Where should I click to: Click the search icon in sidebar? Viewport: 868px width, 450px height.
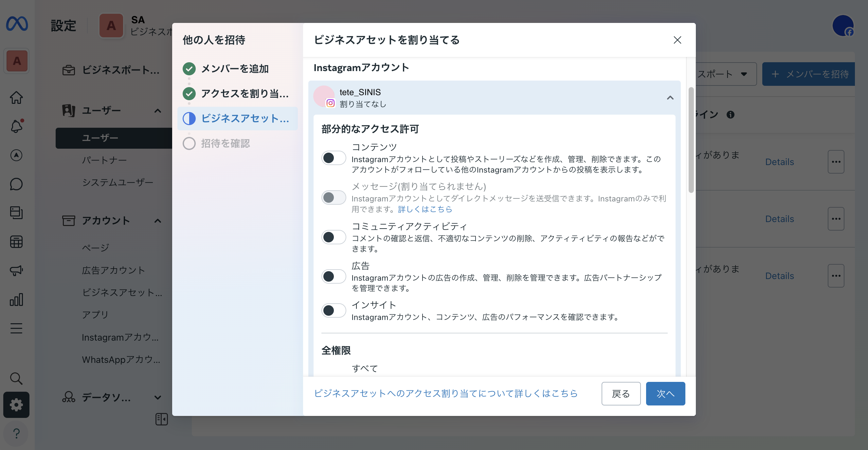pyautogui.click(x=16, y=379)
